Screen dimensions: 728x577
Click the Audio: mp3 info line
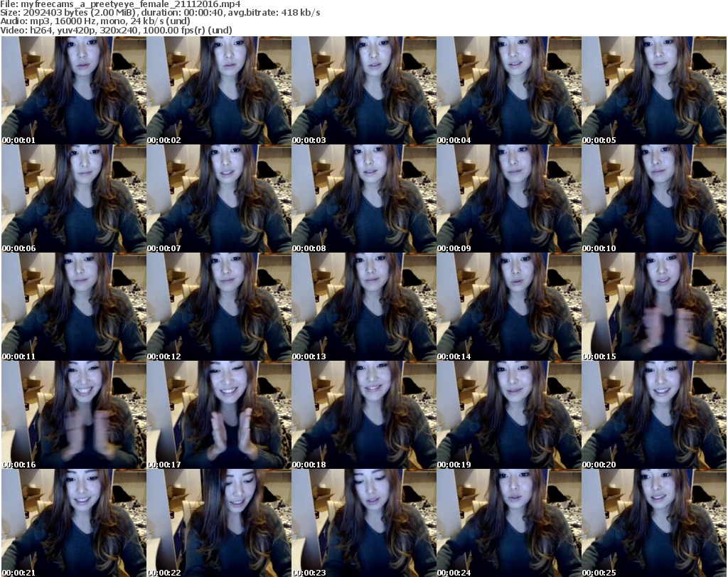pyautogui.click(x=95, y=21)
